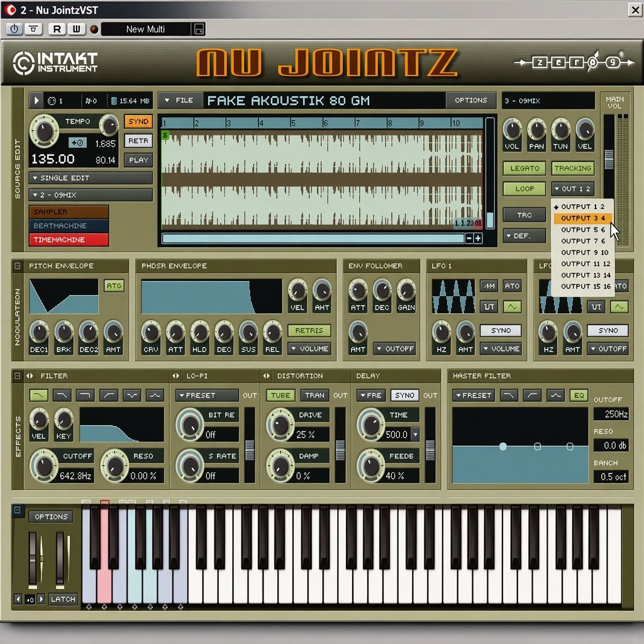This screenshot has height=644, width=644.
Task: Open the Lo-Fi PRESET dropdown
Action: 207,395
